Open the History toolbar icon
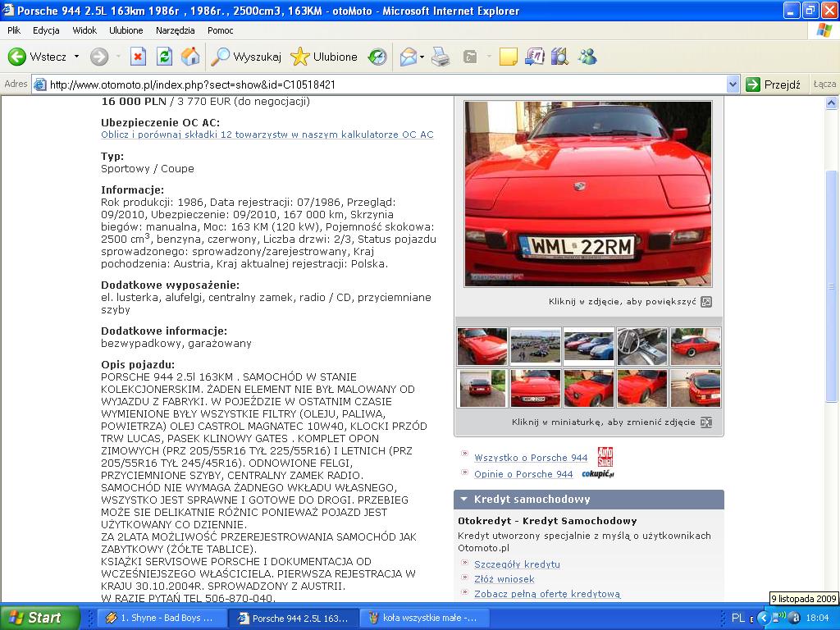 (x=377, y=57)
